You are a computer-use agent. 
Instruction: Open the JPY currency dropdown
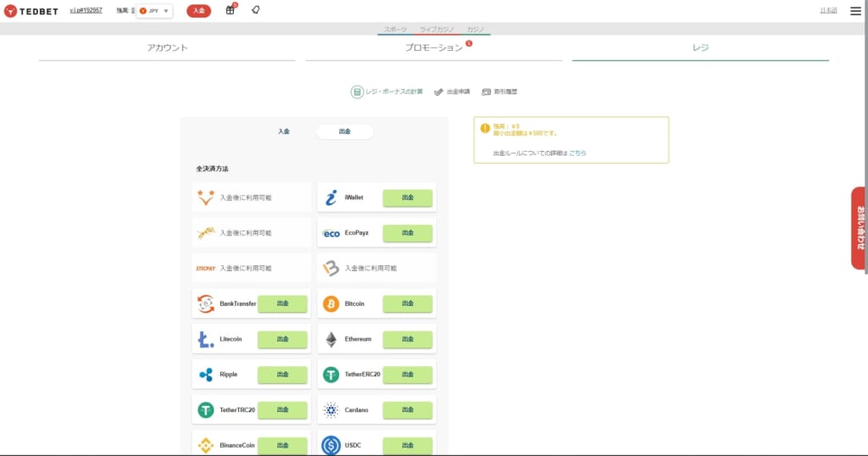154,10
